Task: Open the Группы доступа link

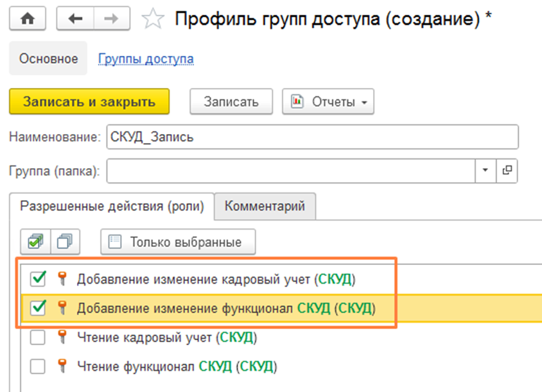Action: coord(146,59)
